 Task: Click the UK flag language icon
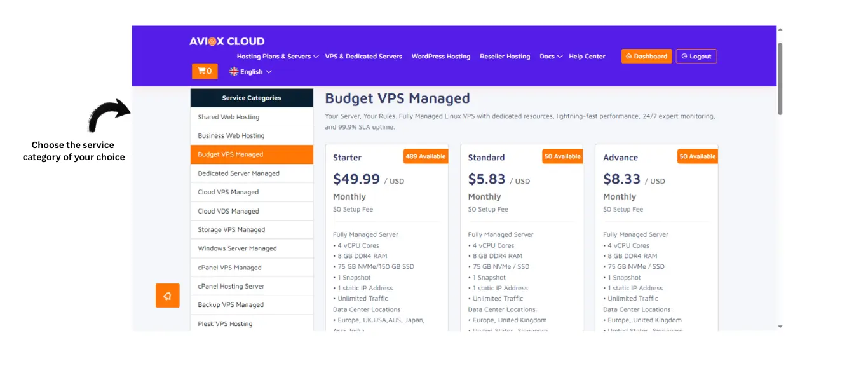pos(234,72)
